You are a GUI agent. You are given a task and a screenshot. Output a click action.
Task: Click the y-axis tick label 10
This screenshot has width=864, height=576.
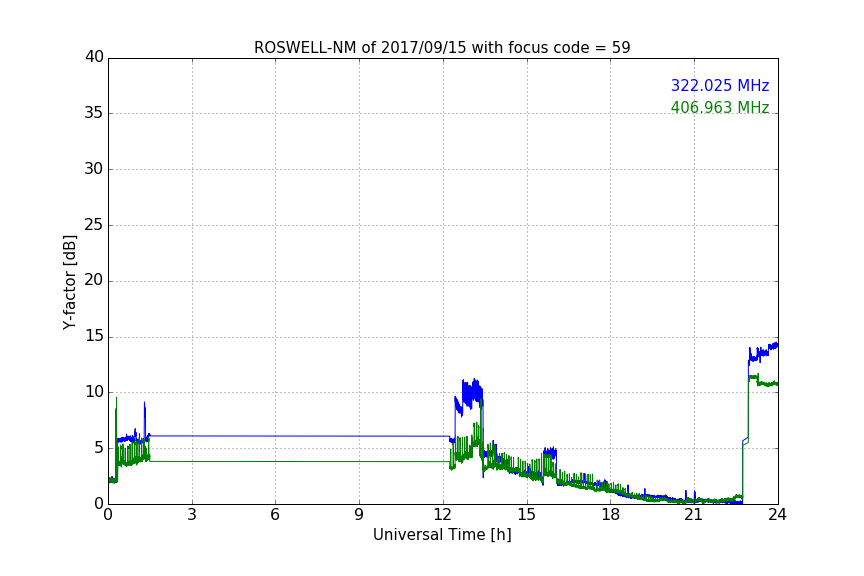94,392
